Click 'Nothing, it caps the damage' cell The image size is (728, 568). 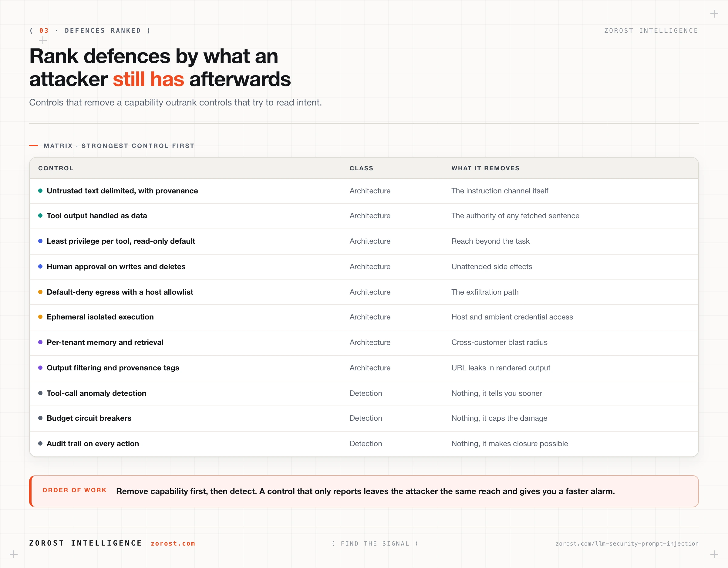(x=499, y=418)
